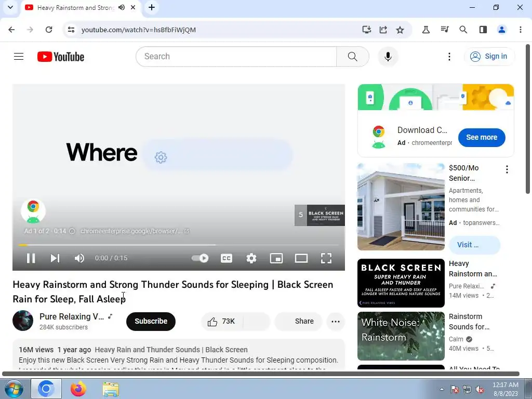Toggle the autoplay switch in player
Screen dimensions: 532x399
(200, 258)
